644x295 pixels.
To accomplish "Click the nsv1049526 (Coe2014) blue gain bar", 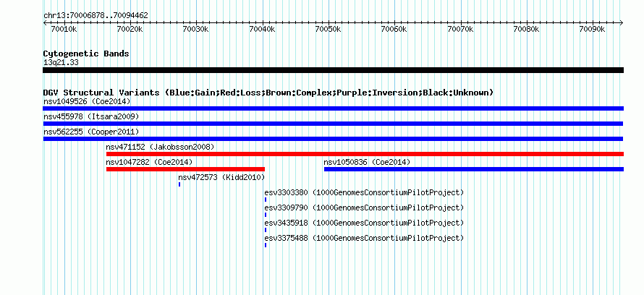I will point(333,108).
